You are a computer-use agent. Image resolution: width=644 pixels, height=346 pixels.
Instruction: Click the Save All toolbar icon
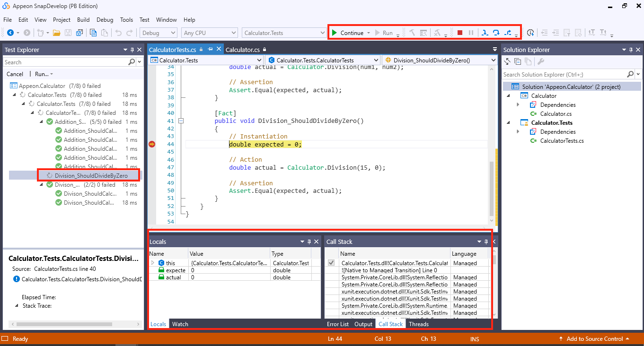[x=79, y=33]
